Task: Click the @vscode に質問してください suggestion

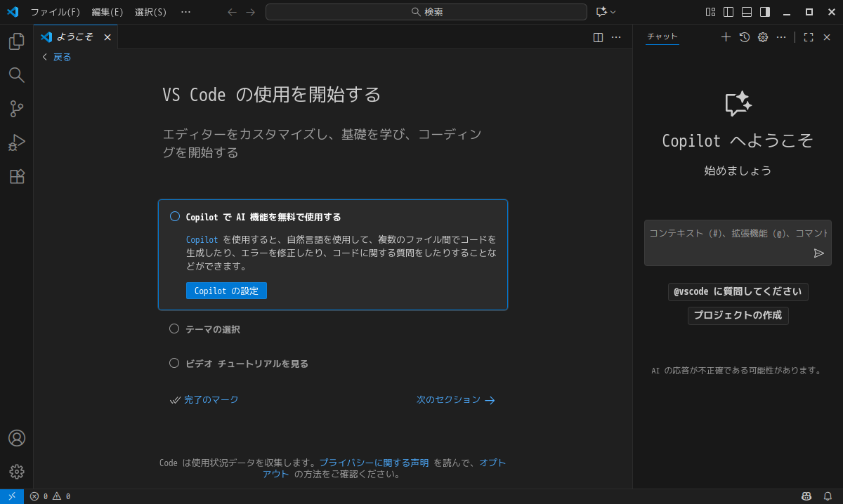Action: point(738,291)
